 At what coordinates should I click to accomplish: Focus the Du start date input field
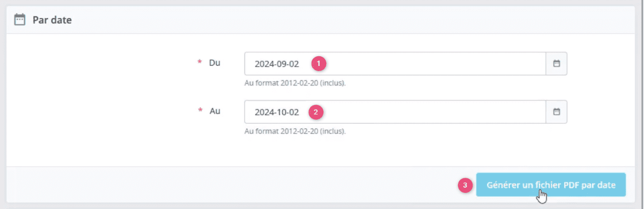point(395,64)
